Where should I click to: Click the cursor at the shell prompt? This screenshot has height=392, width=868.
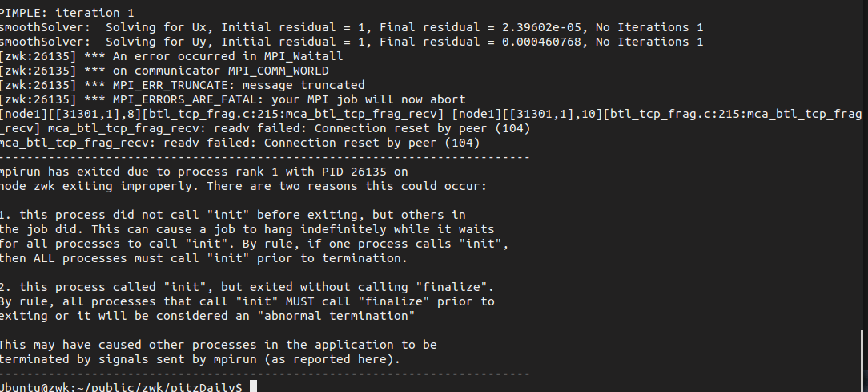tap(253, 387)
